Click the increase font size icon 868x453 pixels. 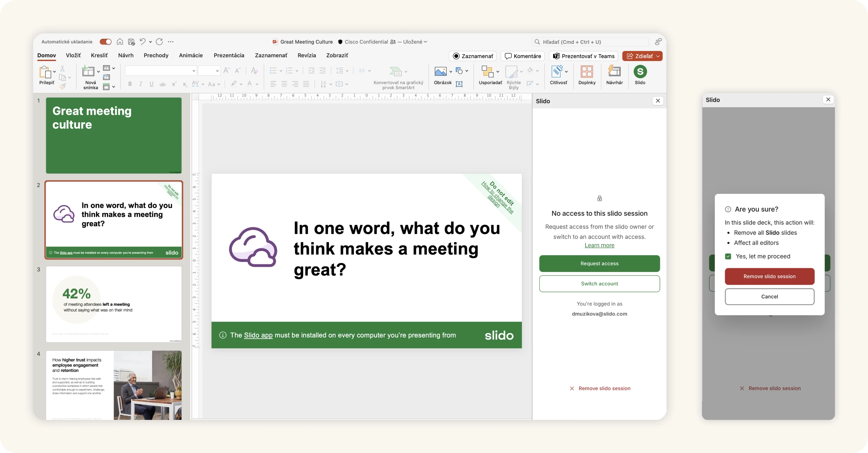pyautogui.click(x=226, y=70)
